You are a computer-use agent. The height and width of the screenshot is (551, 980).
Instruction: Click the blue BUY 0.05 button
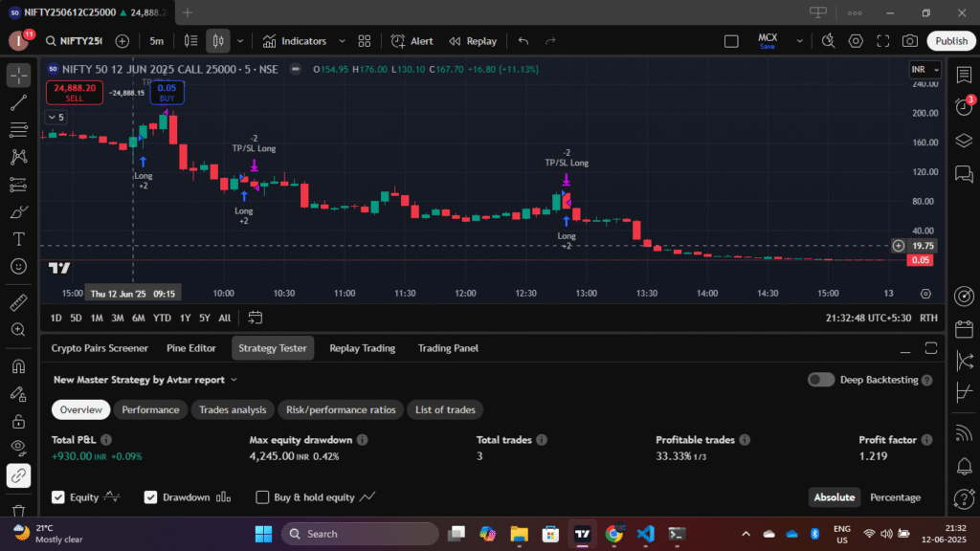point(167,93)
